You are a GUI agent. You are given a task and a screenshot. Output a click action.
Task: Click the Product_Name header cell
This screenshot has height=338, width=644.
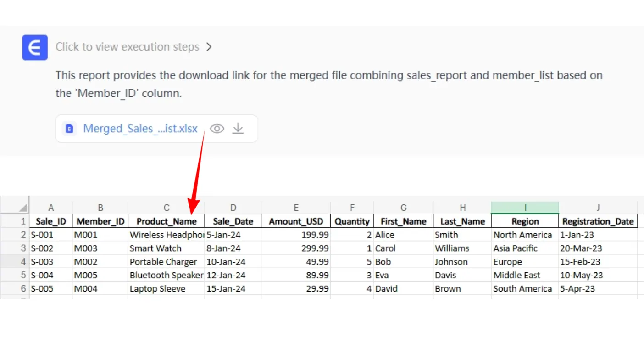[x=166, y=221]
